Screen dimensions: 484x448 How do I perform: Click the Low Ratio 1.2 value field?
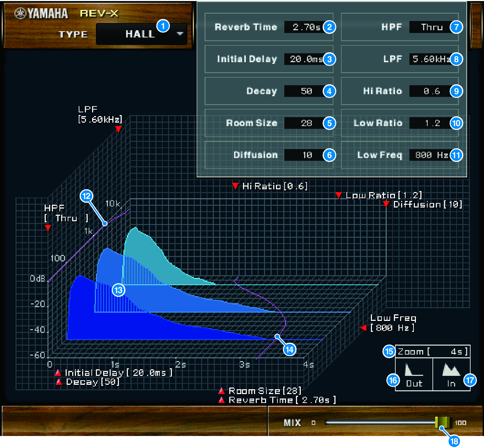(430, 123)
